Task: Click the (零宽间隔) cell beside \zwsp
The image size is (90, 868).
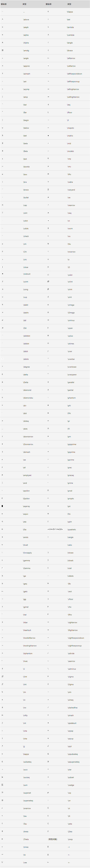Action: tap(53, 839)
